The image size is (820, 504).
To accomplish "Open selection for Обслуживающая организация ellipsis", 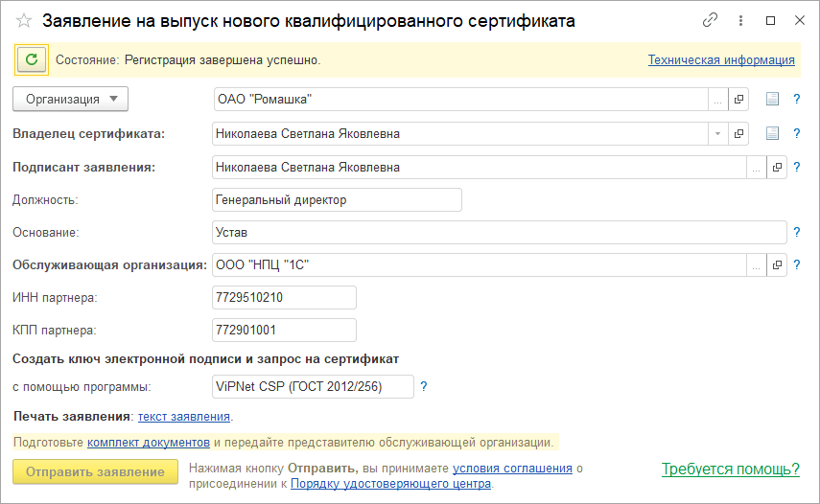I will pyautogui.click(x=757, y=265).
